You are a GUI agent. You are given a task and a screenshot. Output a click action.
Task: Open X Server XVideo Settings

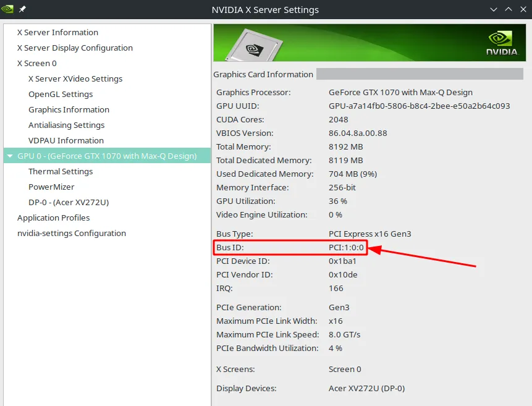75,78
